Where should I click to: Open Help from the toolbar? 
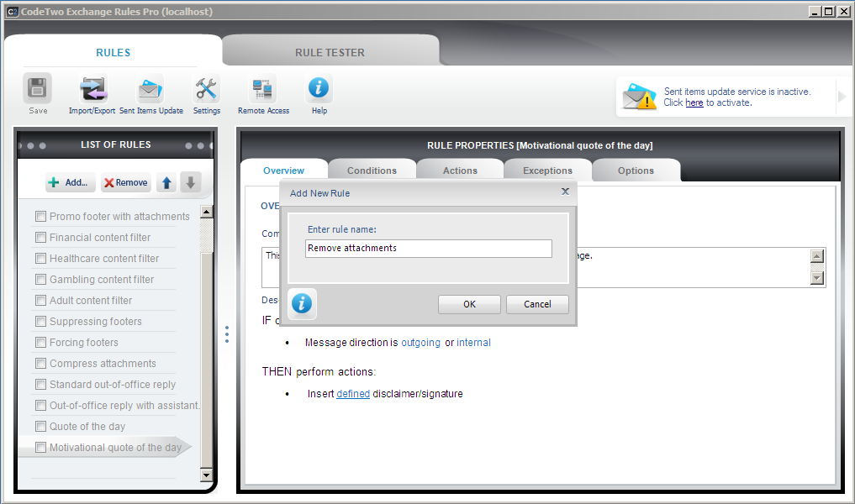319,88
